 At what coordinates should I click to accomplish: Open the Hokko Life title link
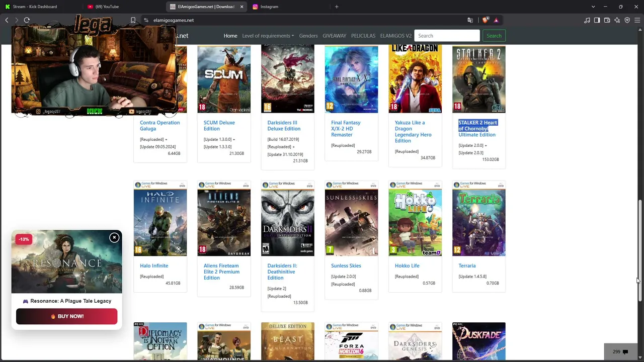pos(407,265)
